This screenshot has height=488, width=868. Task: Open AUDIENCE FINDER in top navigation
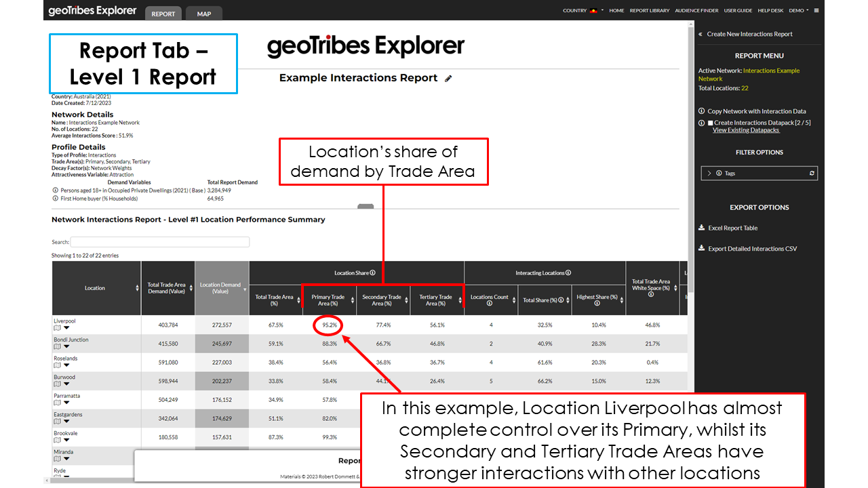pyautogui.click(x=697, y=11)
